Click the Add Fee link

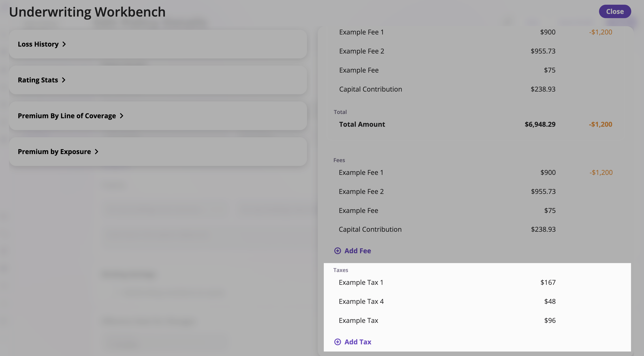pos(358,251)
